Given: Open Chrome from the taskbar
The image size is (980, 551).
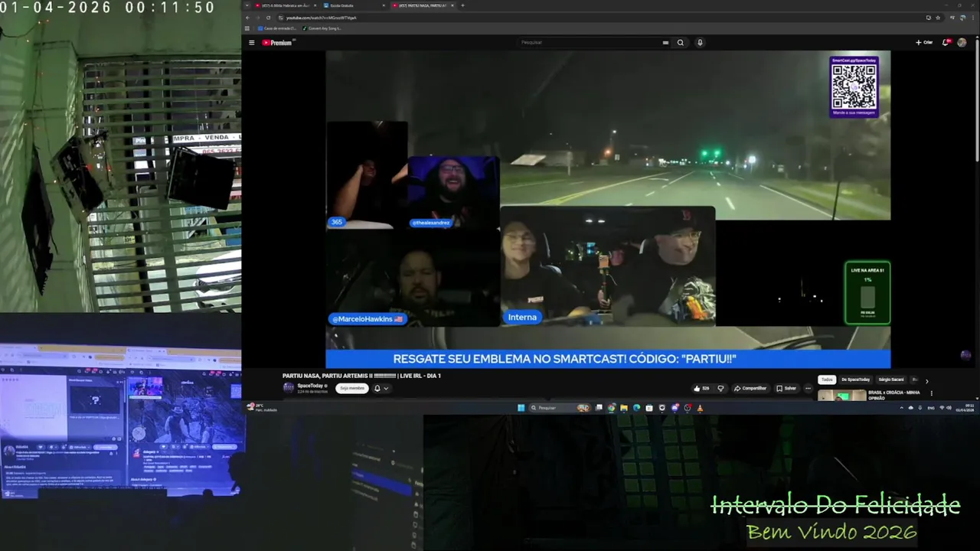Looking at the screenshot, I should pyautogui.click(x=611, y=408).
